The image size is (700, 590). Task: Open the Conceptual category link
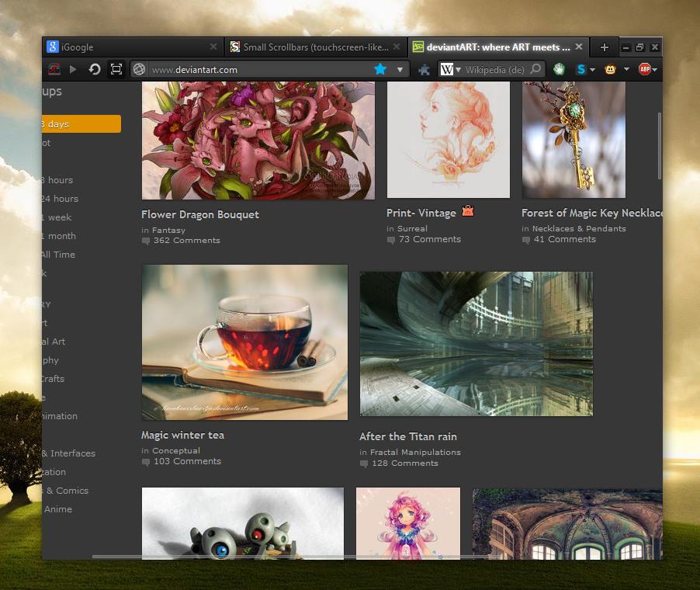pyautogui.click(x=176, y=450)
